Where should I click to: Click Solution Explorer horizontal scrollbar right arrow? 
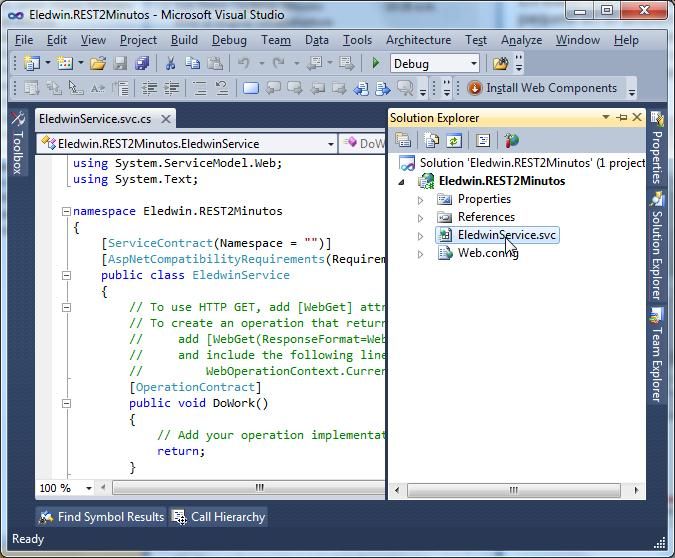(636, 490)
